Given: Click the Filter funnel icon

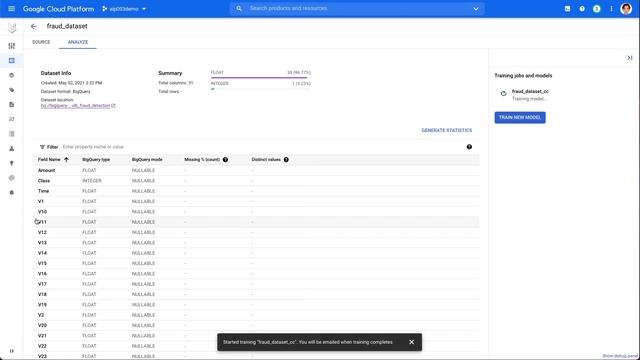Looking at the screenshot, I should (42, 147).
